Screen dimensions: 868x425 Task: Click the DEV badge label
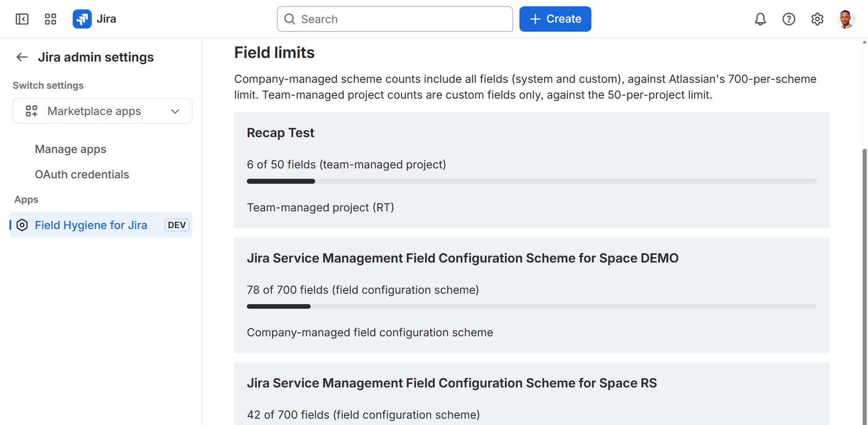(x=176, y=225)
